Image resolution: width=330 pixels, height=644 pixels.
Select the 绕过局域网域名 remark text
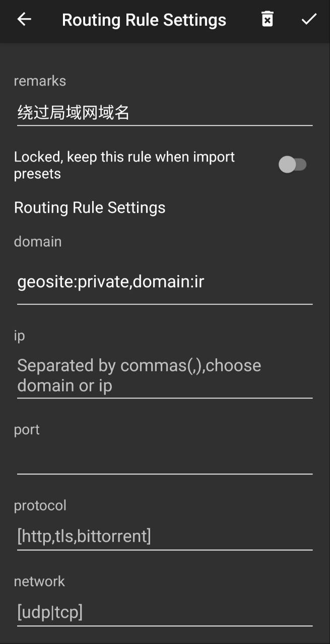pyautogui.click(x=74, y=112)
